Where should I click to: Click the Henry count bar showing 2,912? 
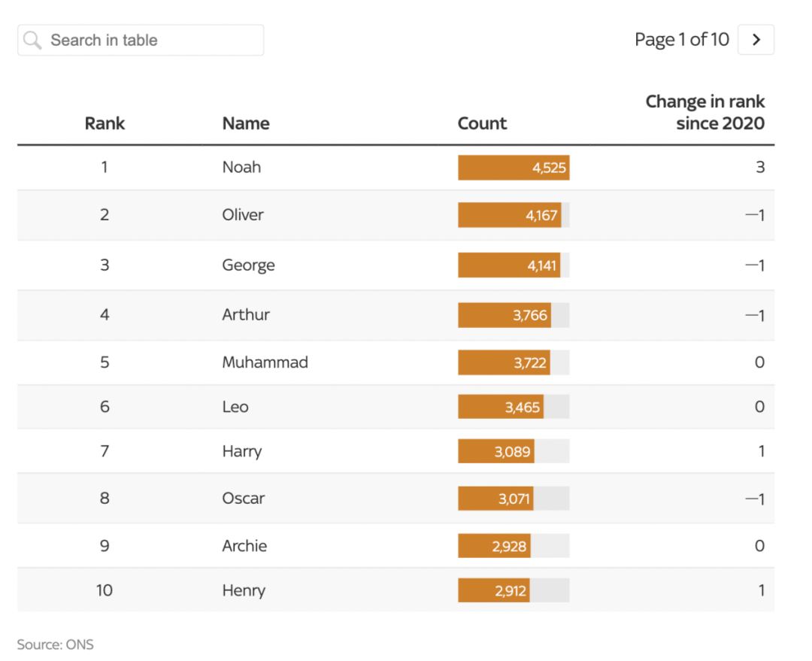point(494,591)
